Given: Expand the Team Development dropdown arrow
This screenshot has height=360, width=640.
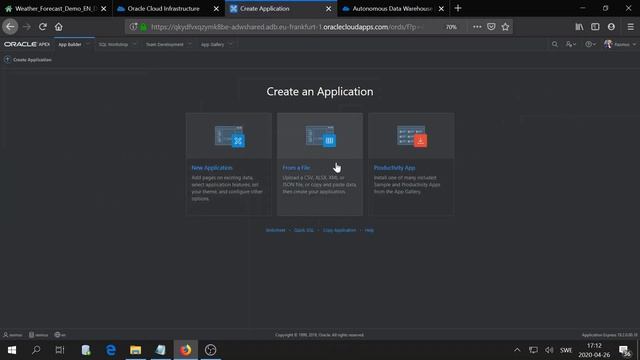Looking at the screenshot, I should [190, 44].
